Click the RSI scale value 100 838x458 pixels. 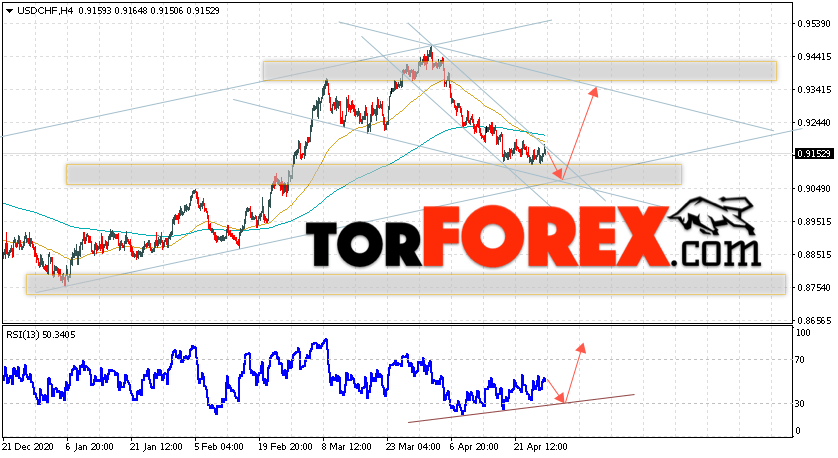[803, 333]
